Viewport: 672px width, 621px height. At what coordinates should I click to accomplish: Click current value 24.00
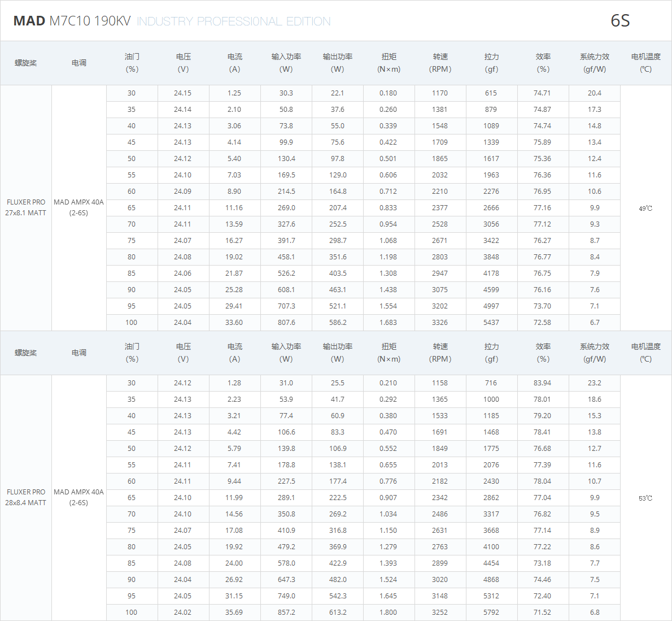pos(234,563)
